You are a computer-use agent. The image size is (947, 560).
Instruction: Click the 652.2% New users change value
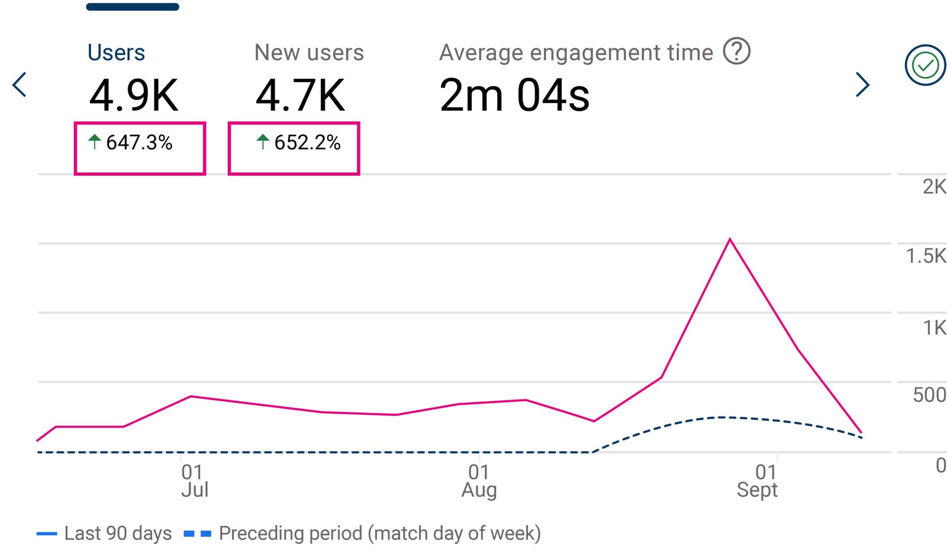point(294,148)
